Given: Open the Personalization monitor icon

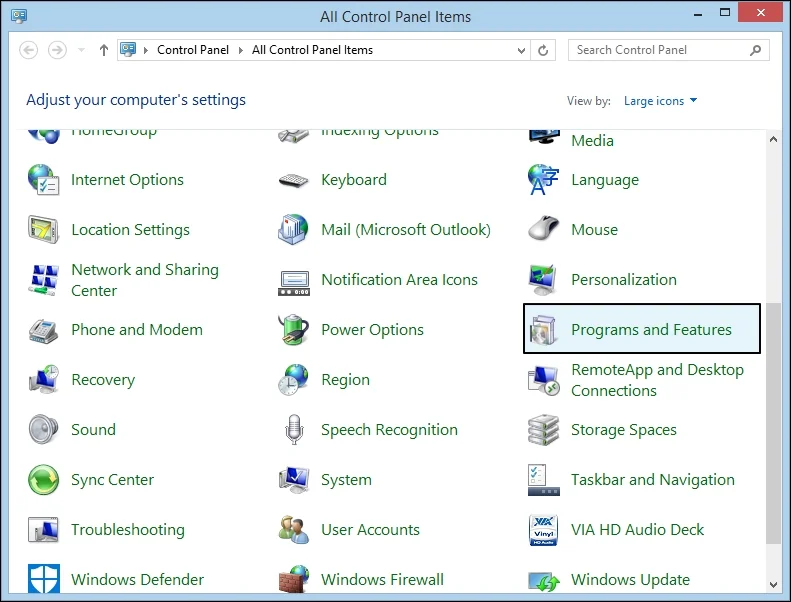Looking at the screenshot, I should tap(543, 280).
